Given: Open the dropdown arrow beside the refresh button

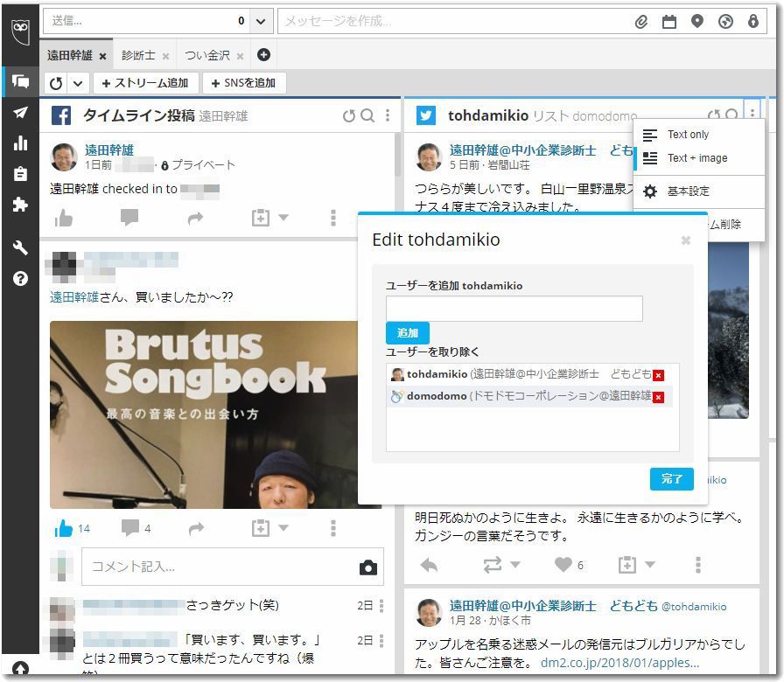Looking at the screenshot, I should pos(78,83).
